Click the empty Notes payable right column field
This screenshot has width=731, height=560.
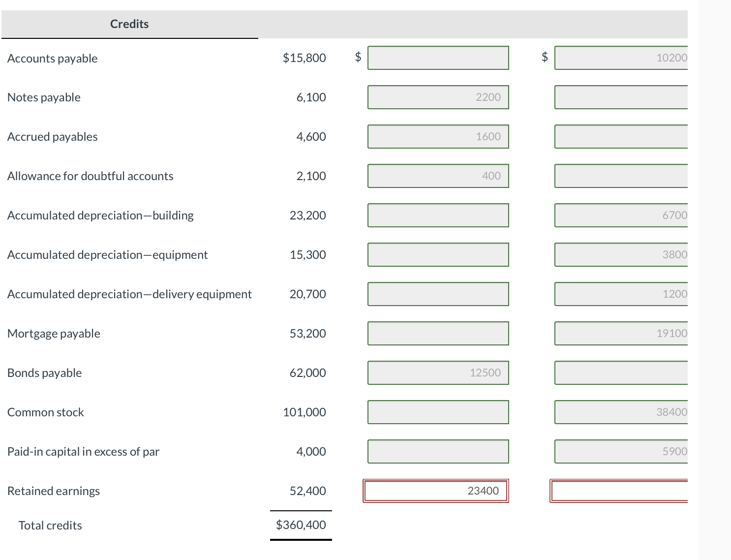click(621, 97)
